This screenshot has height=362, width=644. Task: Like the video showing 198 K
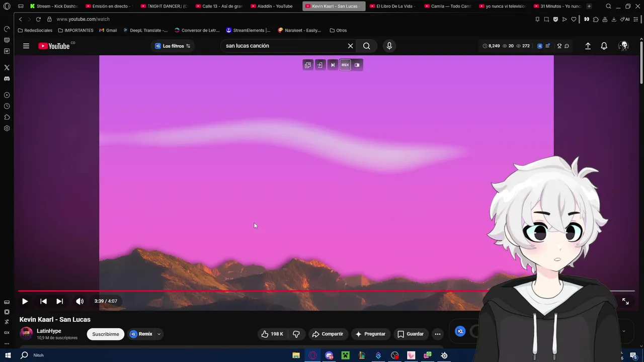click(x=272, y=334)
